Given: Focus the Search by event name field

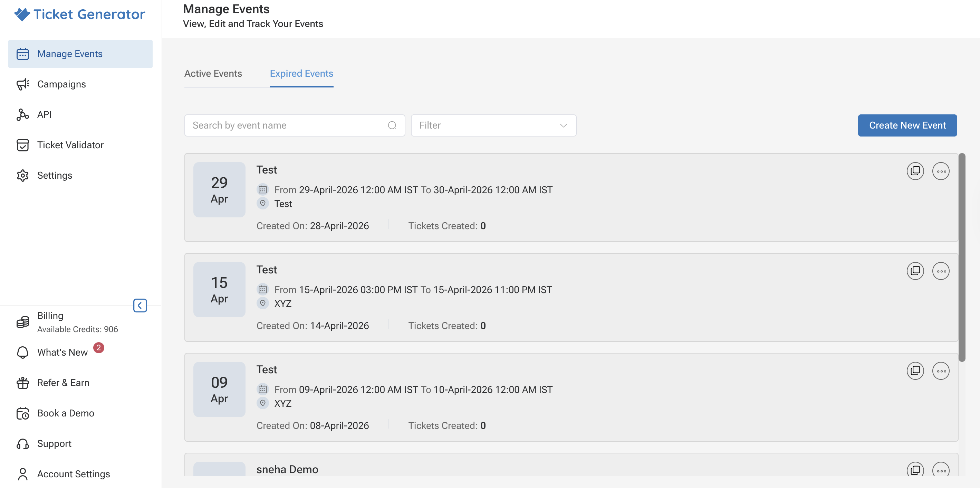Looking at the screenshot, I should pos(295,125).
